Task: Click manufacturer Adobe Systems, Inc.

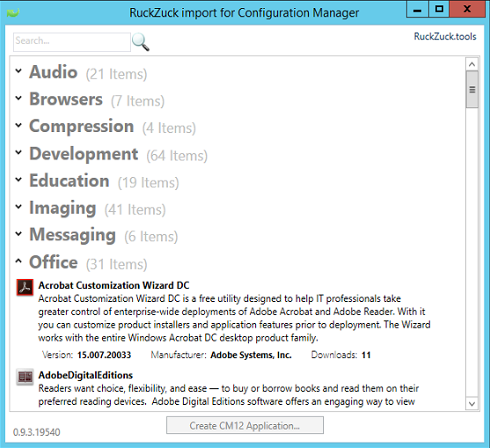Action: click(251, 356)
